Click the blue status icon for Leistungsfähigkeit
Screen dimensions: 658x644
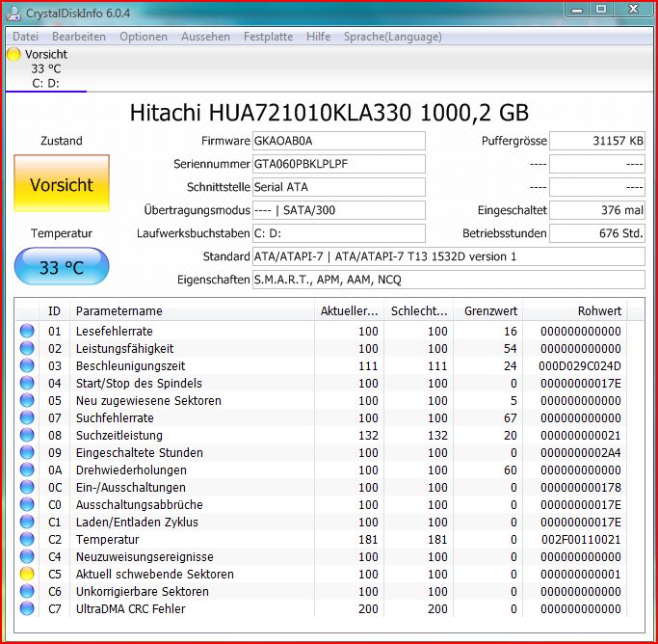coord(27,348)
